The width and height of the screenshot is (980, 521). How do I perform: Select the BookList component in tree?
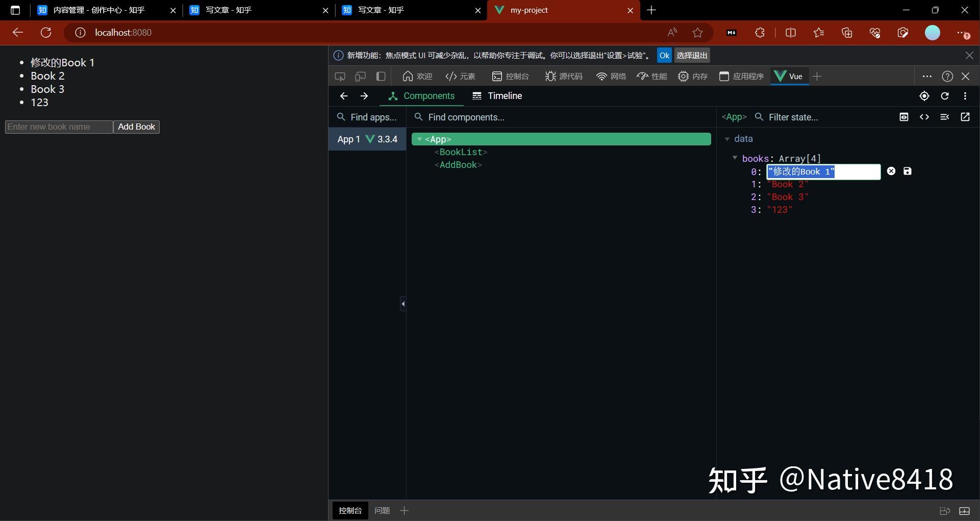click(x=461, y=152)
